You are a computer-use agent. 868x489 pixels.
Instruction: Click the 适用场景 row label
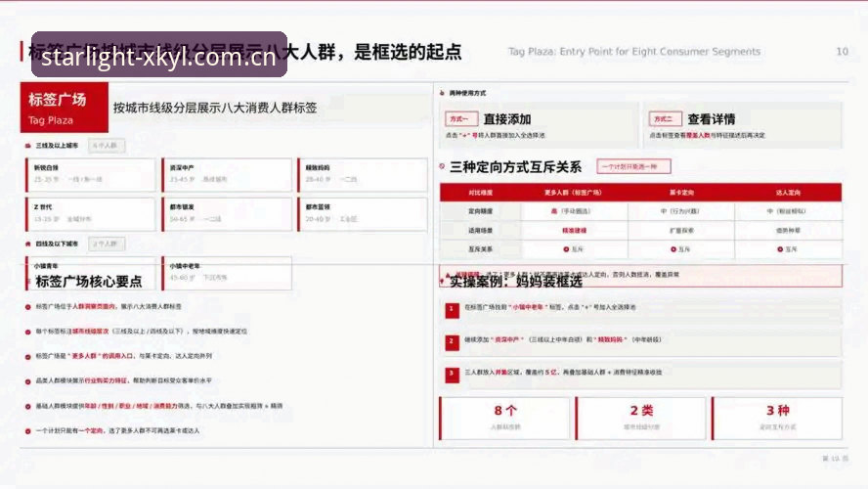pyautogui.click(x=481, y=231)
